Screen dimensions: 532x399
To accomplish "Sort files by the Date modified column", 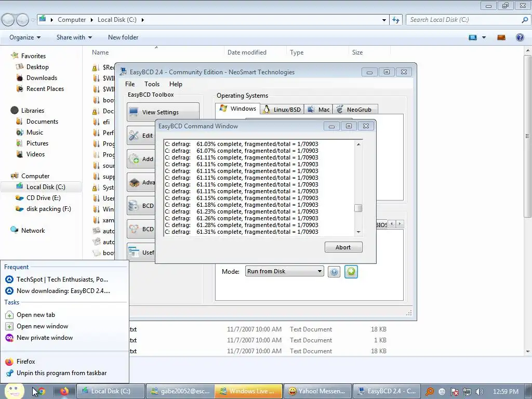I will point(247,52).
